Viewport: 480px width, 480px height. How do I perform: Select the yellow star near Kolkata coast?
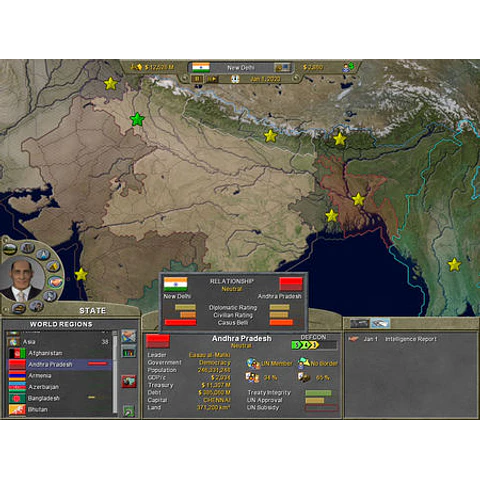(x=332, y=216)
